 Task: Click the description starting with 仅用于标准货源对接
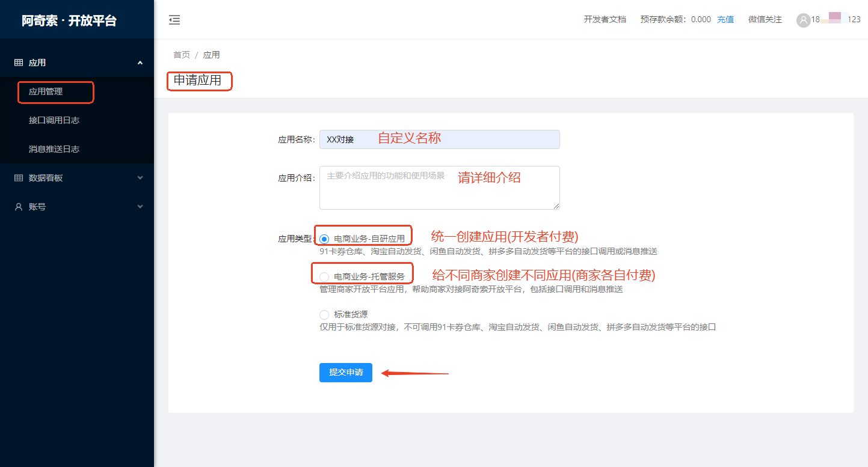tap(517, 327)
